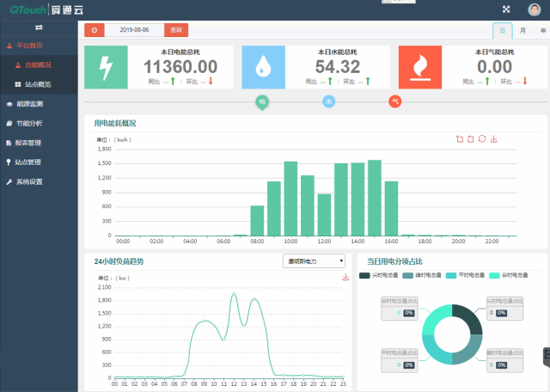
Task: Toggle the 尖时电总量 legend series
Action: pyautogui.click(x=378, y=275)
